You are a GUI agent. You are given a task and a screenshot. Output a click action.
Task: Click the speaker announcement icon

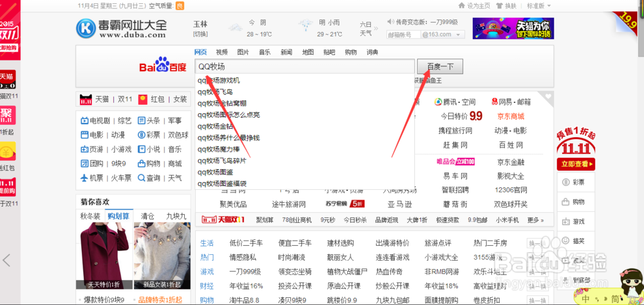pyautogui.click(x=391, y=22)
